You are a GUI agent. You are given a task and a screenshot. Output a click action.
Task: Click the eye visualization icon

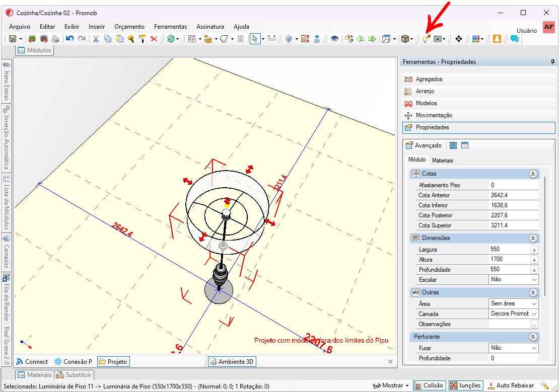coord(334,39)
